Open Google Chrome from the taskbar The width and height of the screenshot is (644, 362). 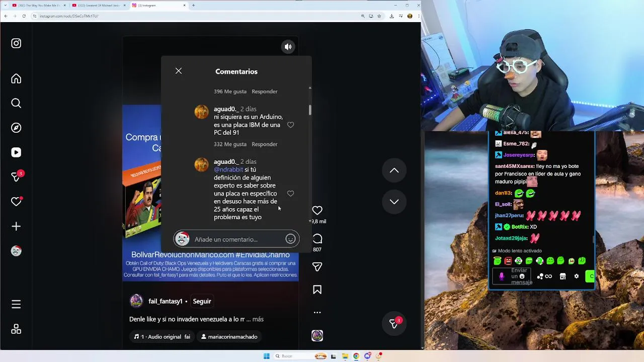tap(356, 356)
